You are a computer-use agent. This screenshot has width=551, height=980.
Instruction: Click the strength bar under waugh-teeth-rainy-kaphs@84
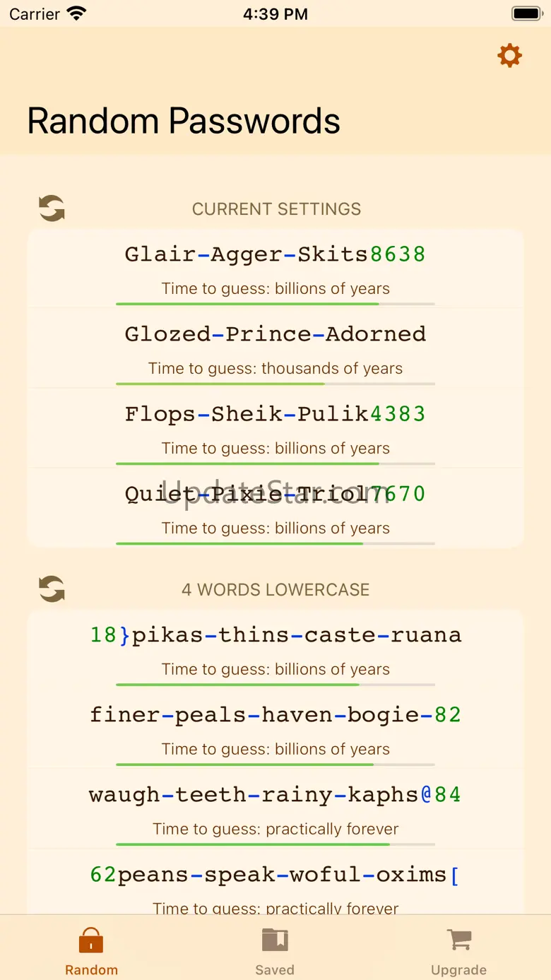click(275, 844)
